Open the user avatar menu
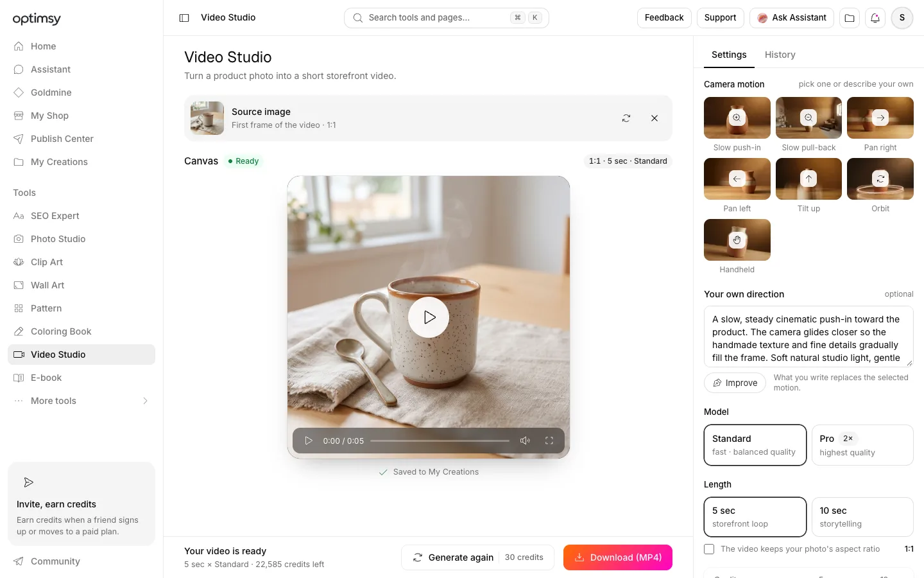 (902, 18)
